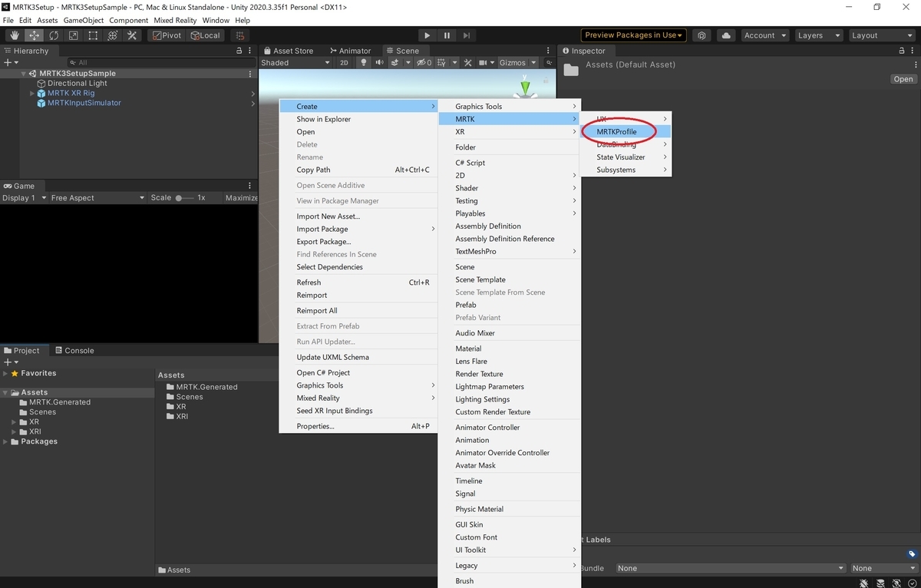Switch to the Animator tab
This screenshot has height=588, width=921.
click(x=349, y=51)
